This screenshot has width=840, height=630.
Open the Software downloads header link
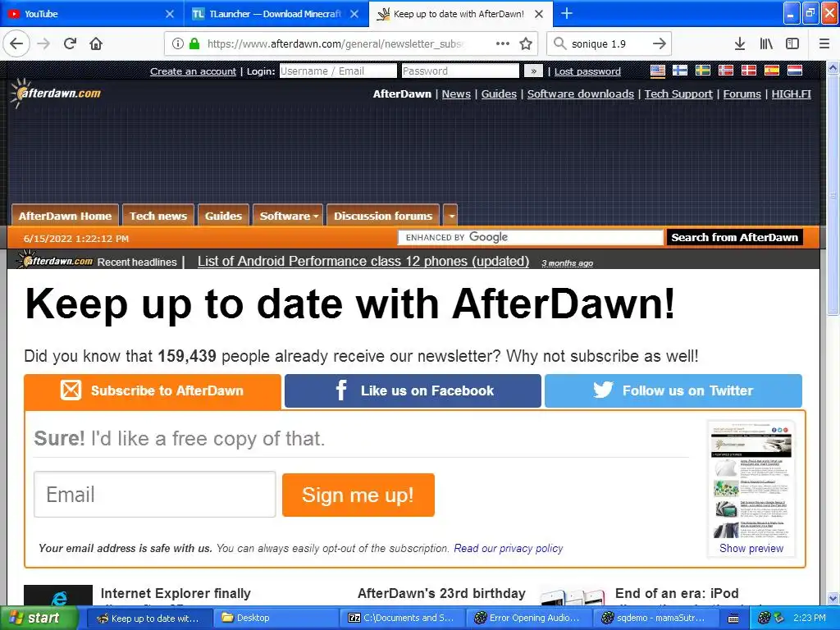(580, 94)
